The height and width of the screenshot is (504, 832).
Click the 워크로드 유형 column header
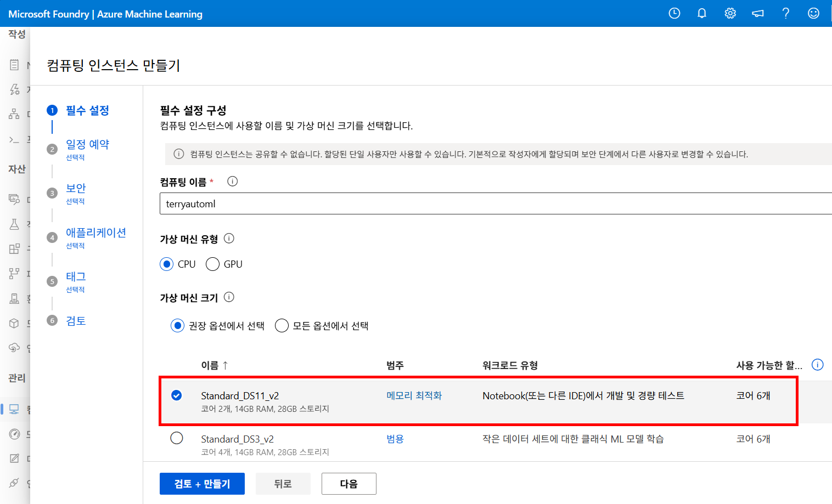510,365
